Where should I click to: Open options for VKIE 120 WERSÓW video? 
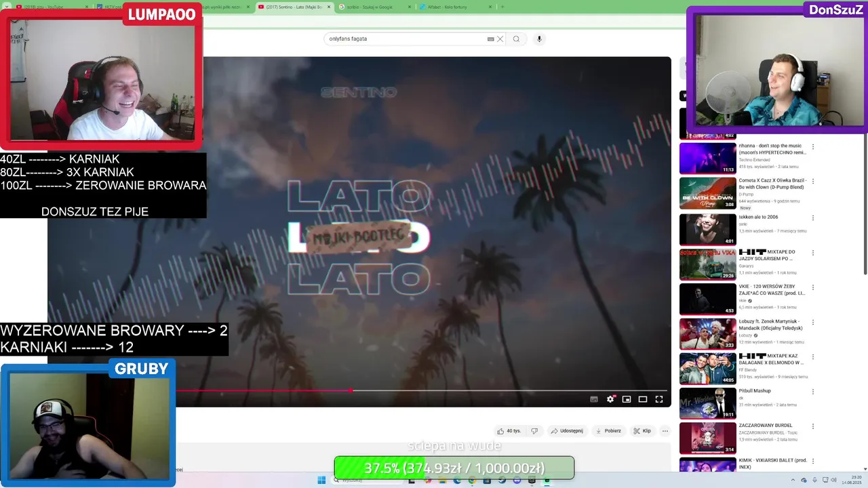(813, 287)
